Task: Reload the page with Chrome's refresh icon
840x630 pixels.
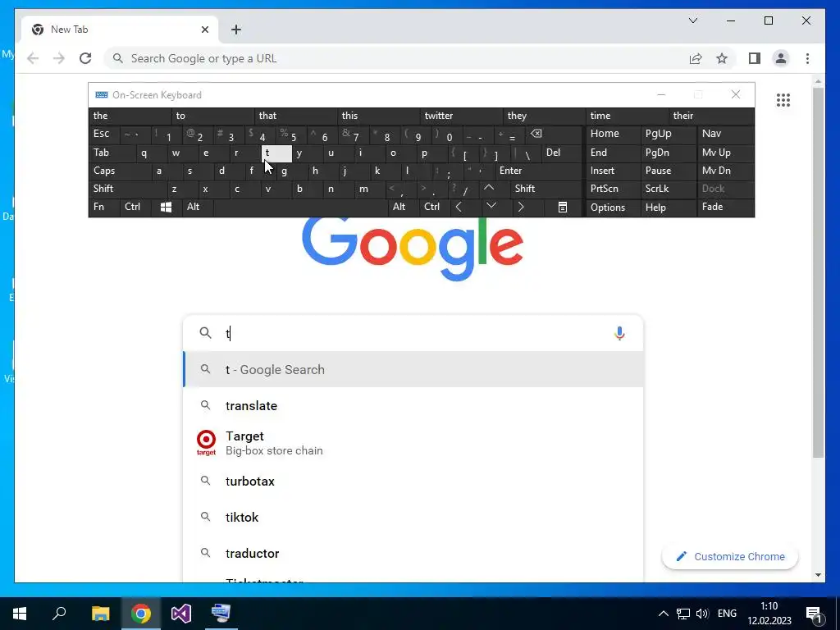Action: click(x=85, y=58)
